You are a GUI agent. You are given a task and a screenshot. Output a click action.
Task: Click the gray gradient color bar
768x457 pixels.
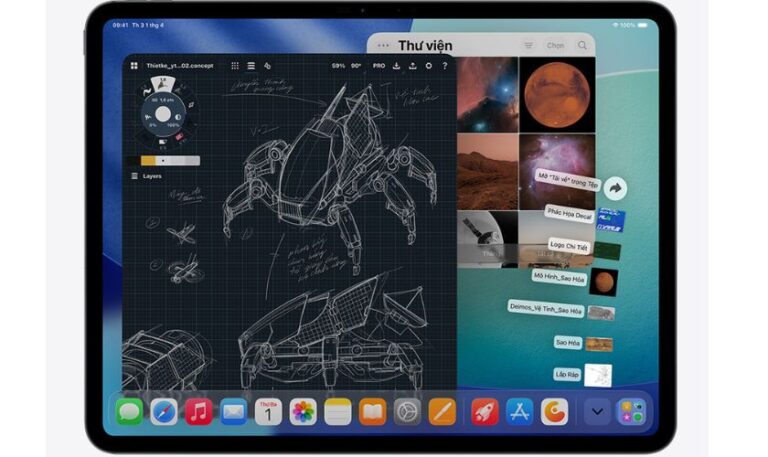(178, 161)
